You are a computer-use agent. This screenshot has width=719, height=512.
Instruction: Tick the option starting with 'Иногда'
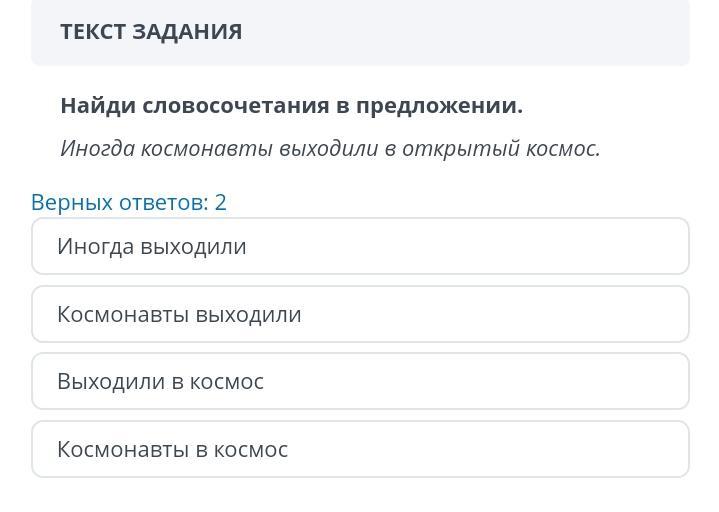[x=360, y=246]
